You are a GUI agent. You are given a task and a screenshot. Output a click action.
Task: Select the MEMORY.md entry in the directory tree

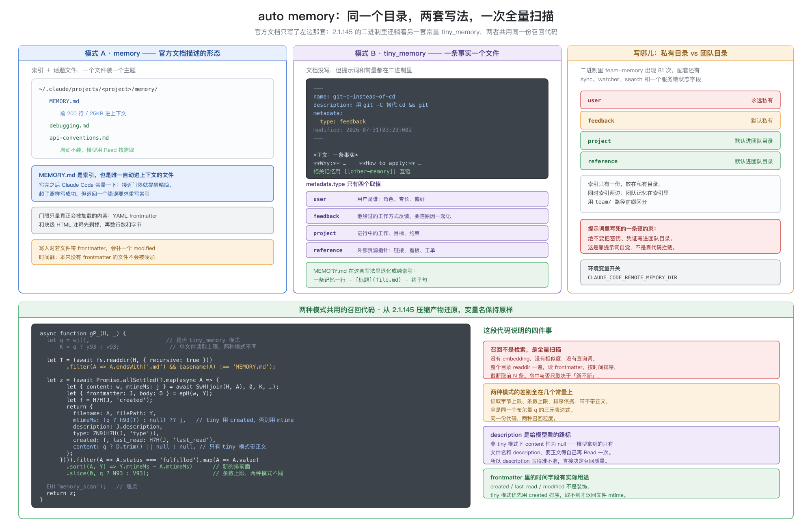click(64, 101)
